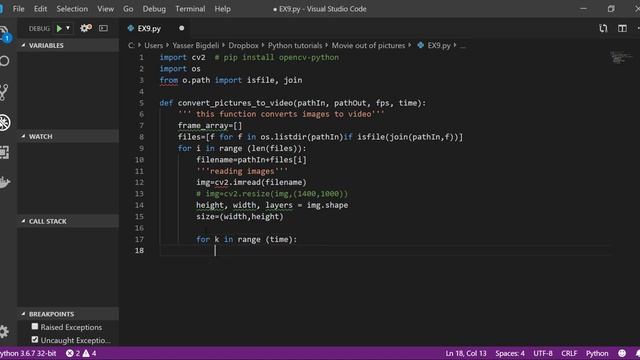Click the 'img=cv2.imread(filename)' line
640x360 pixels.
(x=251, y=182)
